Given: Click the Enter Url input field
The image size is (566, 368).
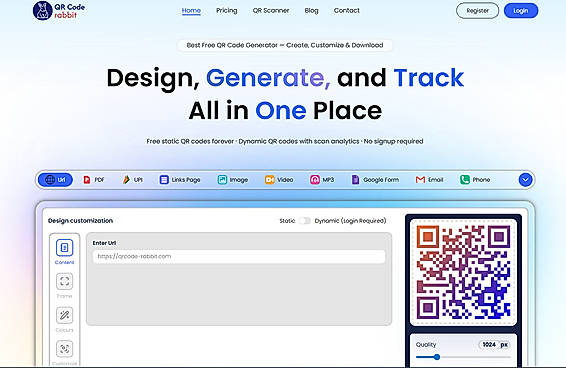Looking at the screenshot, I should 239,256.
